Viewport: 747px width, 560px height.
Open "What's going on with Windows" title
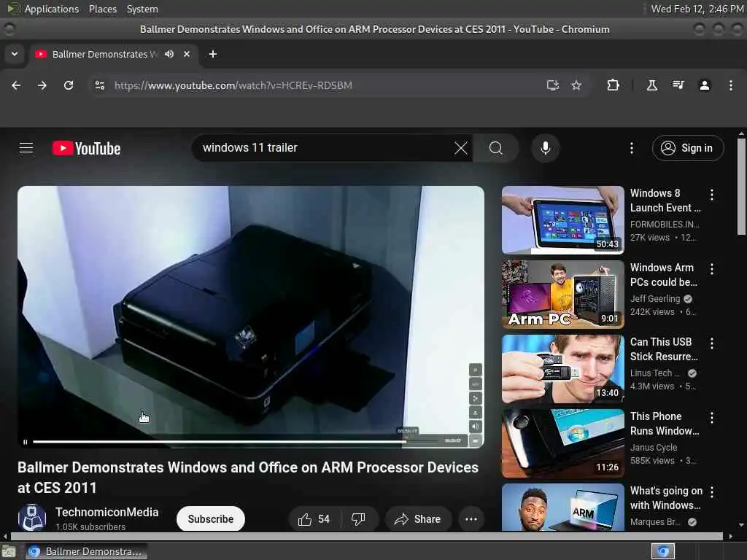pyautogui.click(x=666, y=497)
